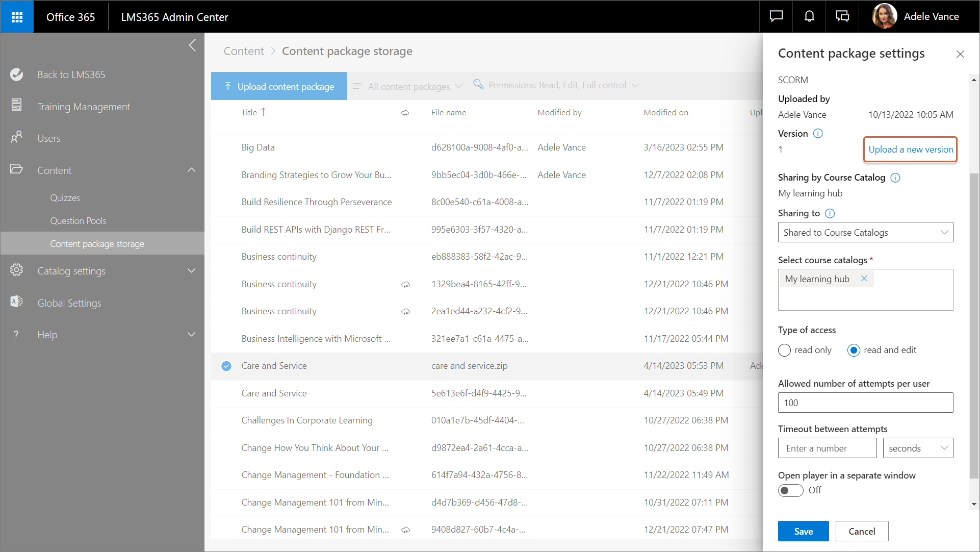Toggle Open player in separate window
The width and height of the screenshot is (980, 552).
pyautogui.click(x=790, y=490)
